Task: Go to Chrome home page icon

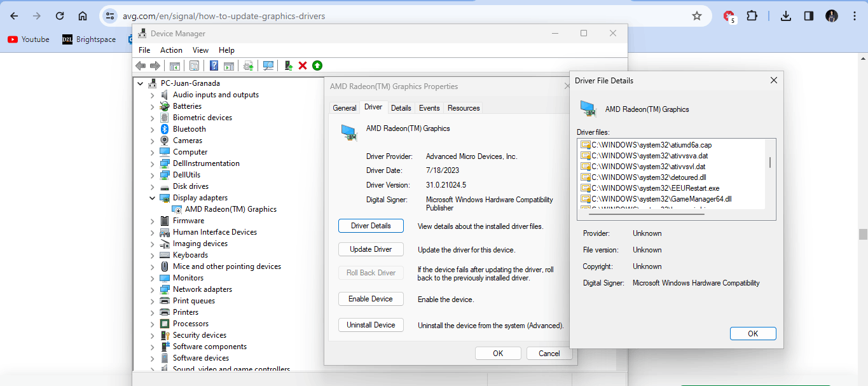Action: point(83,16)
